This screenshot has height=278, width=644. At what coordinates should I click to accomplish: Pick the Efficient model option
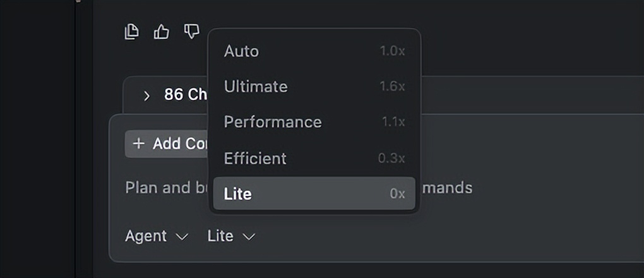tap(255, 158)
